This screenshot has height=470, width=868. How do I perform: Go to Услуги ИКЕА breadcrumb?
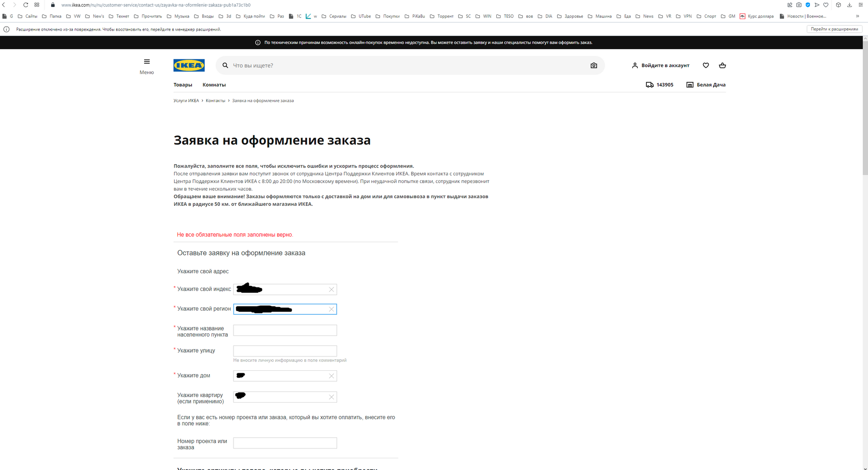[x=186, y=101]
